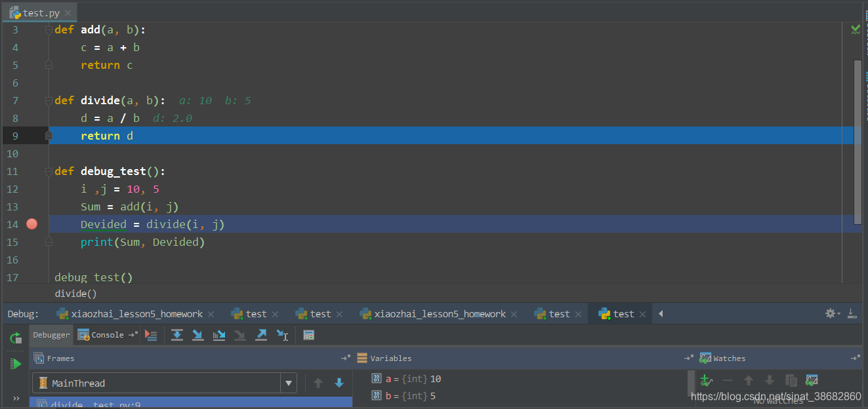Collapse the divide function fold marker

(x=49, y=100)
